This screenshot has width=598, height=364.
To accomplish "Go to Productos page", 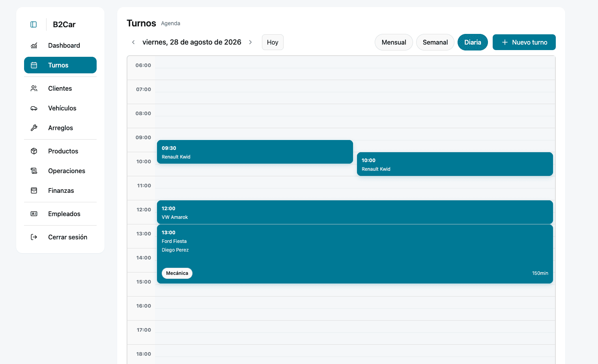I will click(x=60, y=151).
